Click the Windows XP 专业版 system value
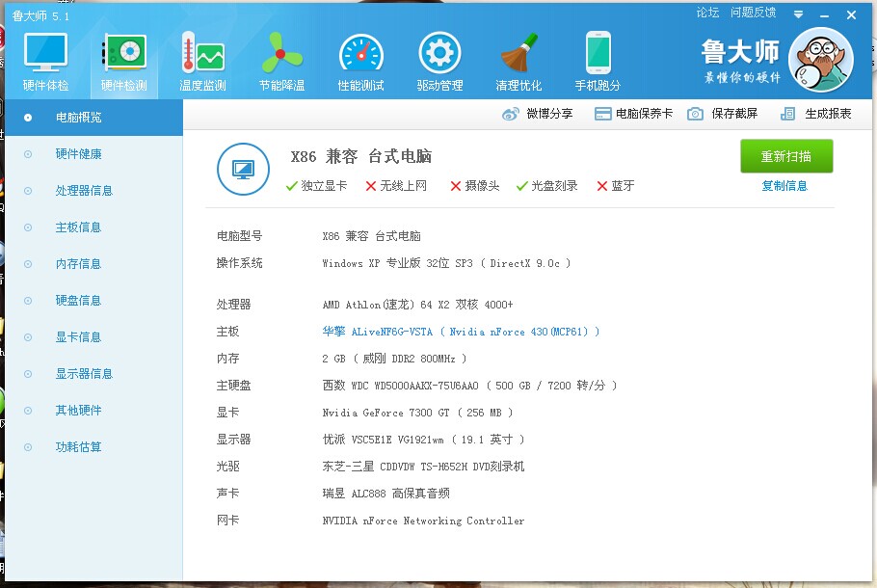 pos(446,263)
